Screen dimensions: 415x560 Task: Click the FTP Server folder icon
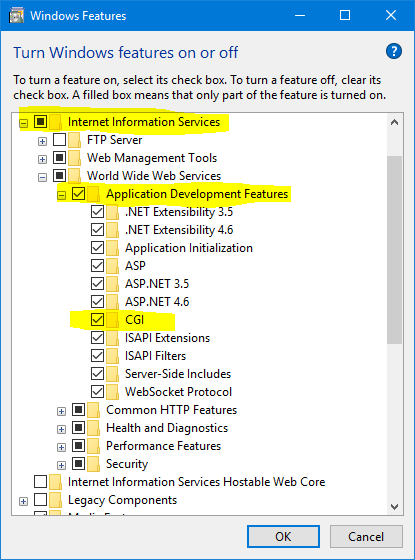click(75, 140)
